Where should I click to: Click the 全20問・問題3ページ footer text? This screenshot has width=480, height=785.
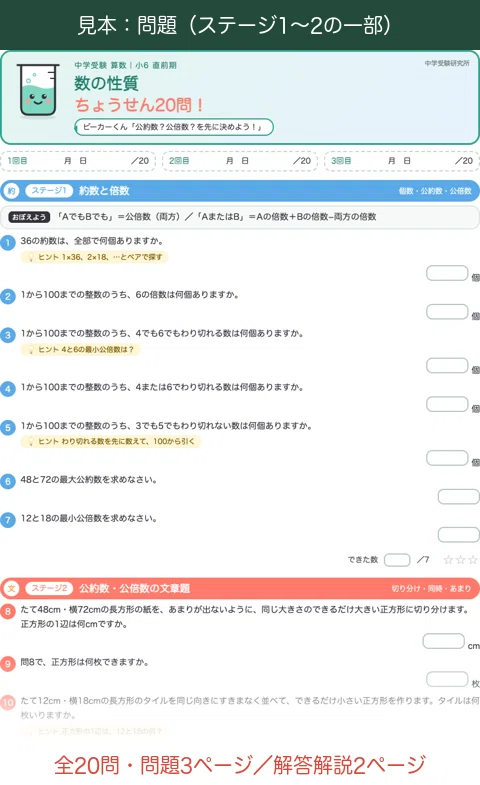240,765
